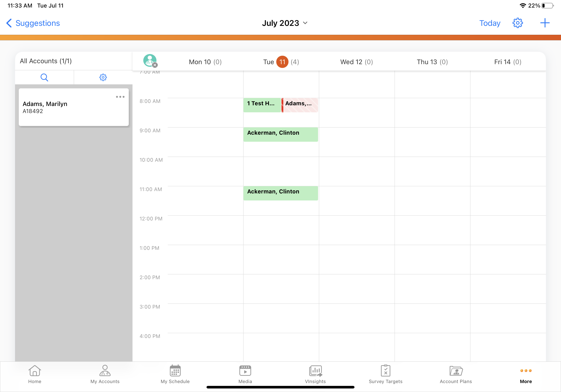Open the options ellipsis on Adams, Marilyn card
Image resolution: width=561 pixels, height=392 pixels.
click(x=120, y=97)
